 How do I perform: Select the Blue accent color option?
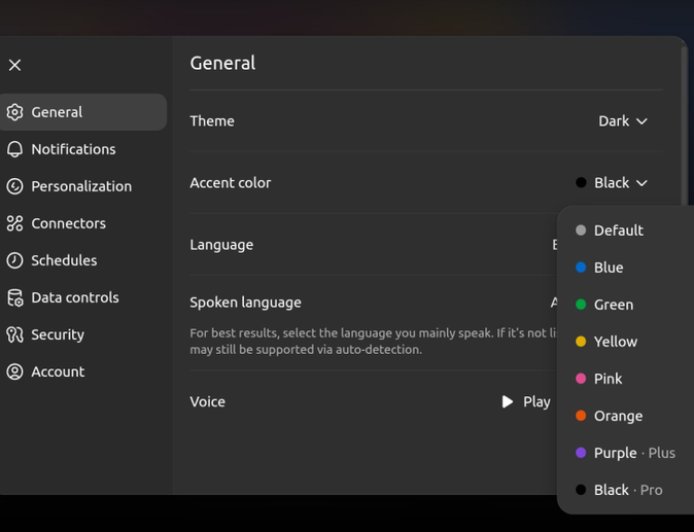608,267
